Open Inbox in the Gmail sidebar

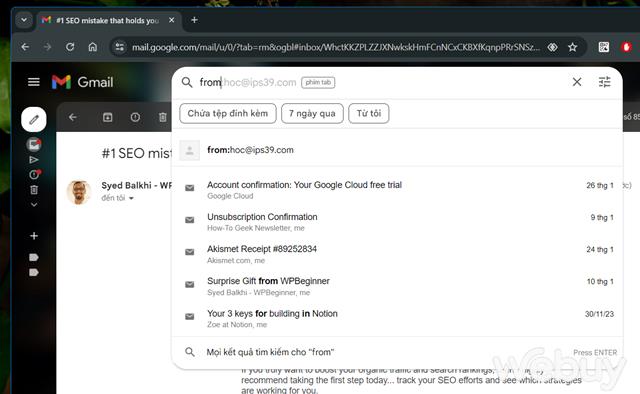[34, 144]
